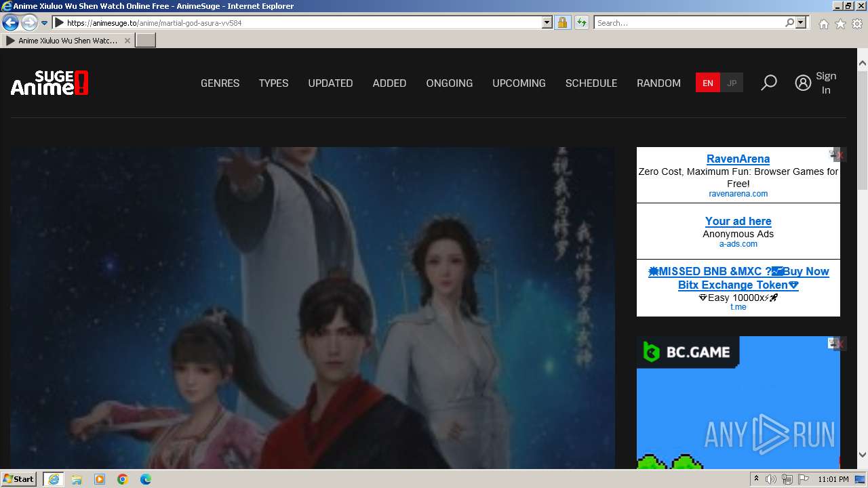Switch language to JP
This screenshot has width=868, height=488.
(x=732, y=83)
